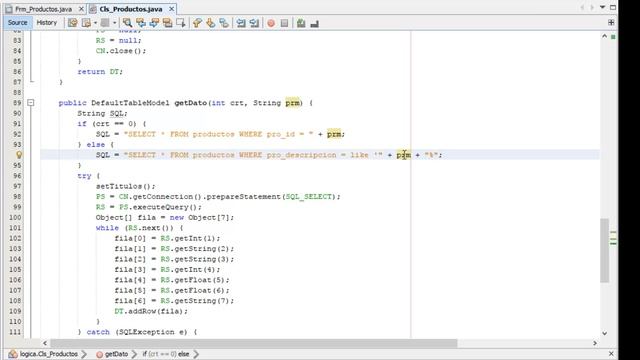Close the Cls_Productos.java tab
Screen dimensions: 640x360
[x=171, y=9]
